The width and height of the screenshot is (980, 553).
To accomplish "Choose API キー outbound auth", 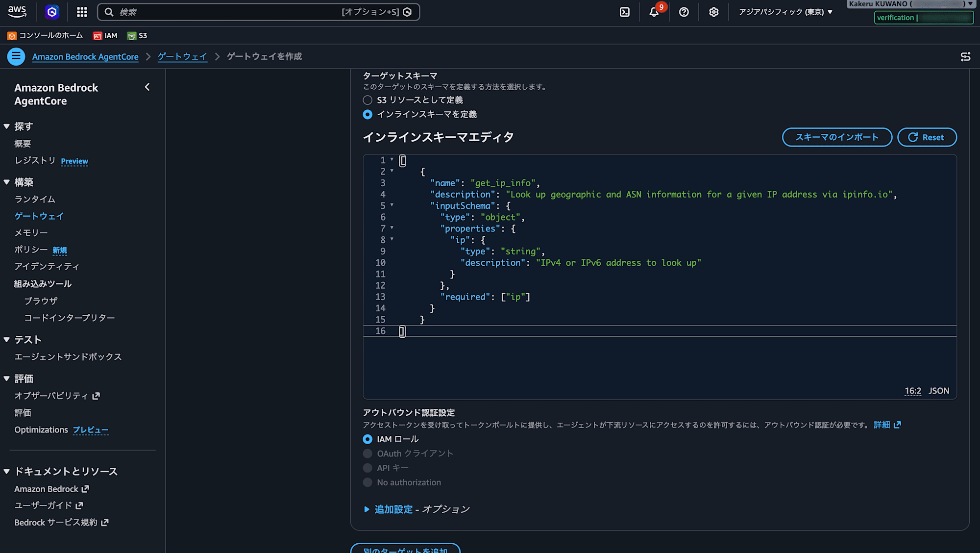I will click(367, 468).
